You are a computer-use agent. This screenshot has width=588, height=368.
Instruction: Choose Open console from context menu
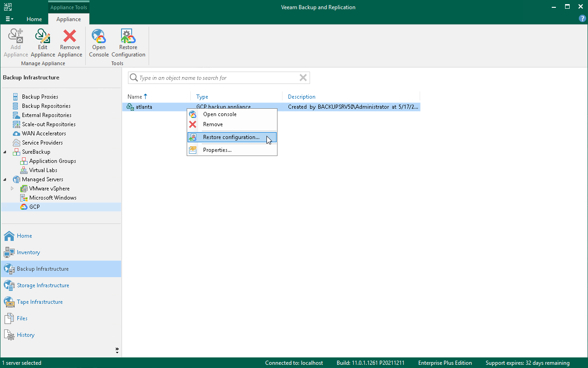coord(232,114)
